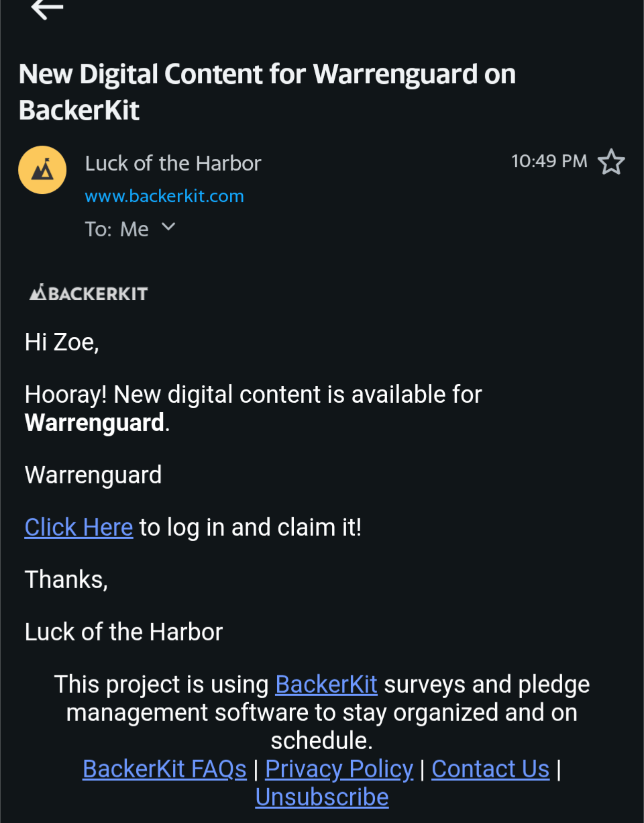Open the www.backerkit.com sender link
Screen dimensions: 644x823
tap(164, 196)
